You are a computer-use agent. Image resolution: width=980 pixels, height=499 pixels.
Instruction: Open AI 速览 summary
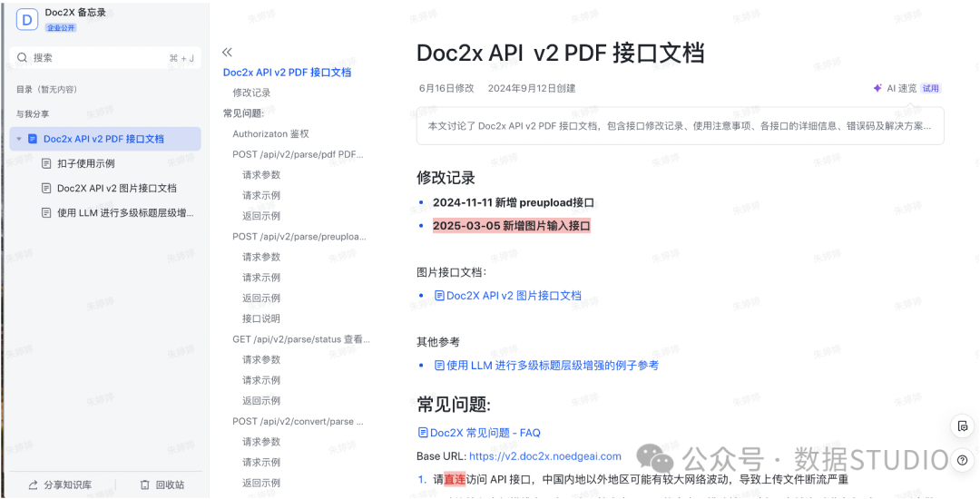click(901, 88)
